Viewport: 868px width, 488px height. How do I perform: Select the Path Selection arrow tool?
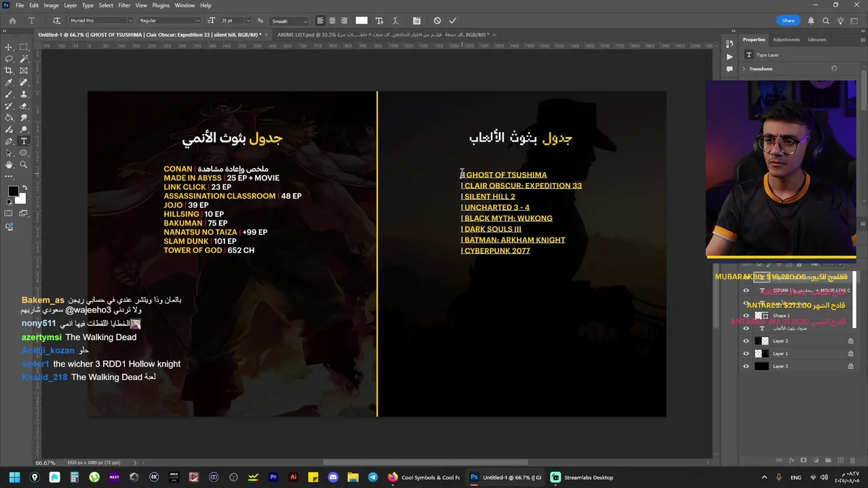9,152
